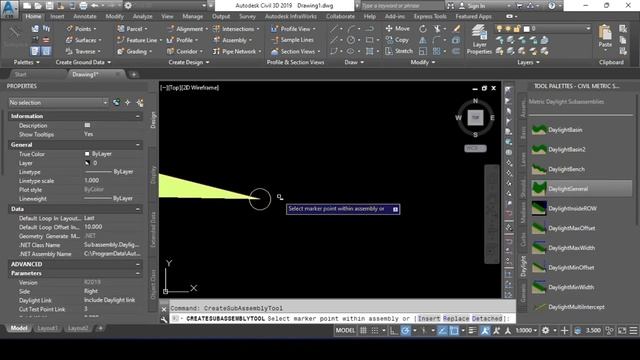Click Select Objects icon in Properties

(x=128, y=102)
